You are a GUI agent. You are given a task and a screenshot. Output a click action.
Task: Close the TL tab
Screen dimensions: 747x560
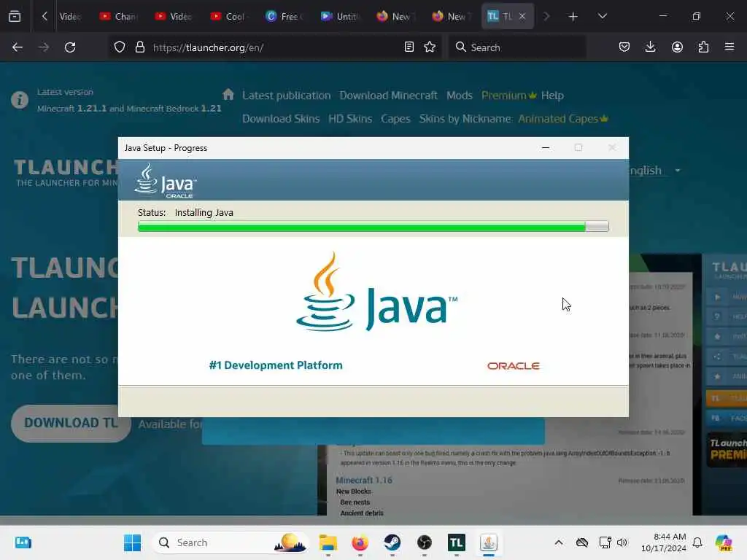522,16
